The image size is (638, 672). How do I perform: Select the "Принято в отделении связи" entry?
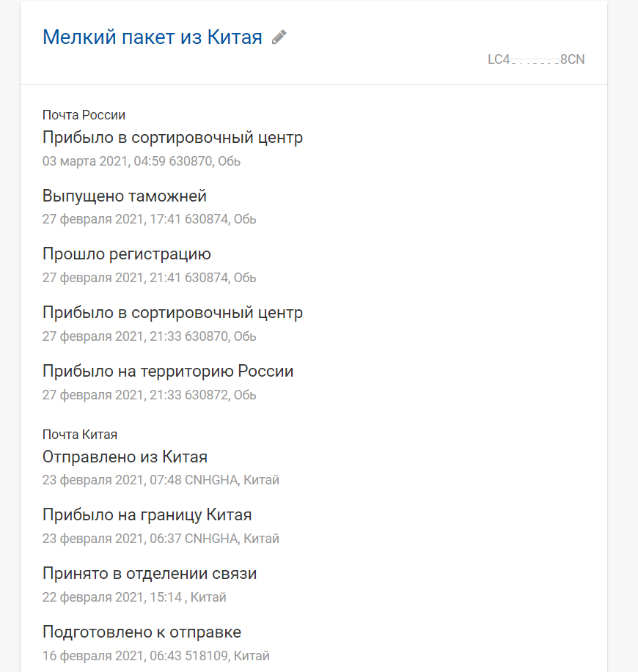(x=150, y=574)
